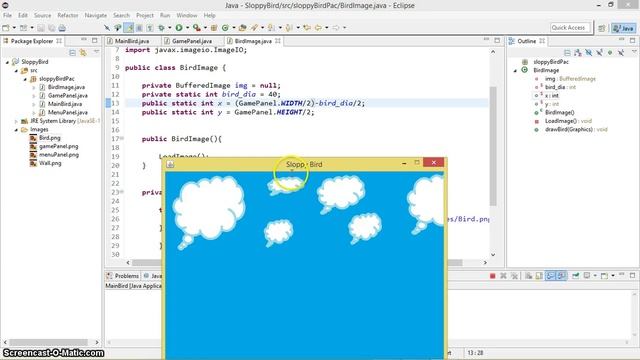Viewport: 640px width, 360px height.
Task: Open the Back navigation history dropdown
Action: [327, 28]
